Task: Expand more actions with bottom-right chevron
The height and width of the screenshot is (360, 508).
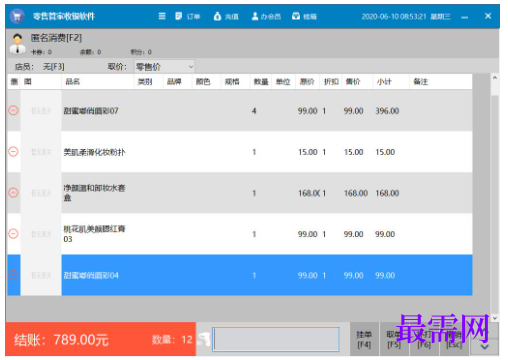Action: click(484, 347)
